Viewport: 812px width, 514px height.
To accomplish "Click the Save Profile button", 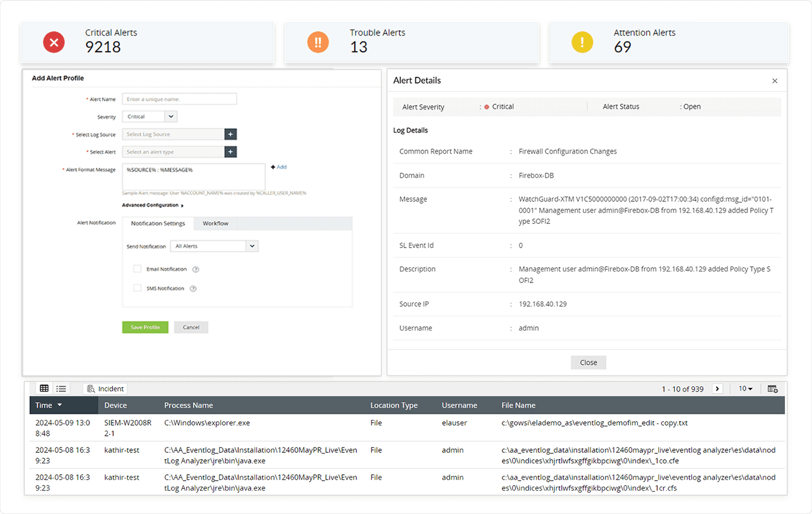I will (145, 327).
